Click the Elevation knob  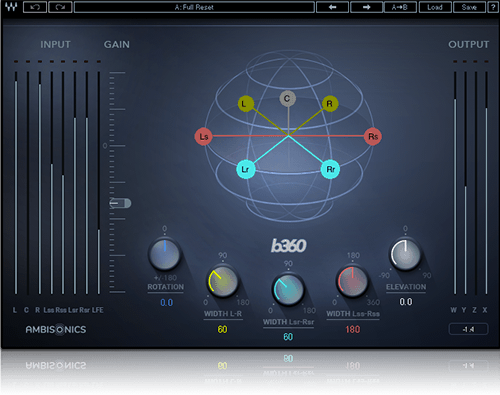[405, 254]
